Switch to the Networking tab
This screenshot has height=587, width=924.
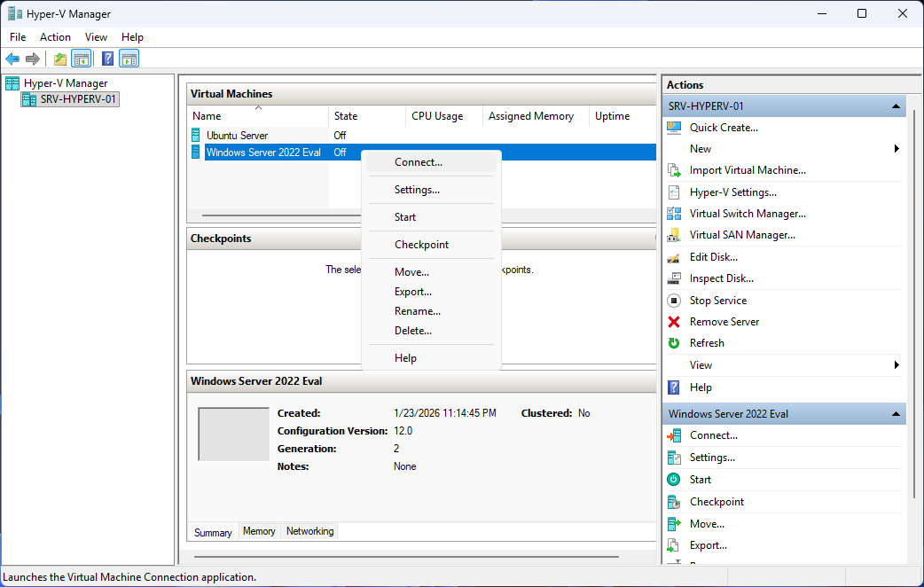point(309,531)
